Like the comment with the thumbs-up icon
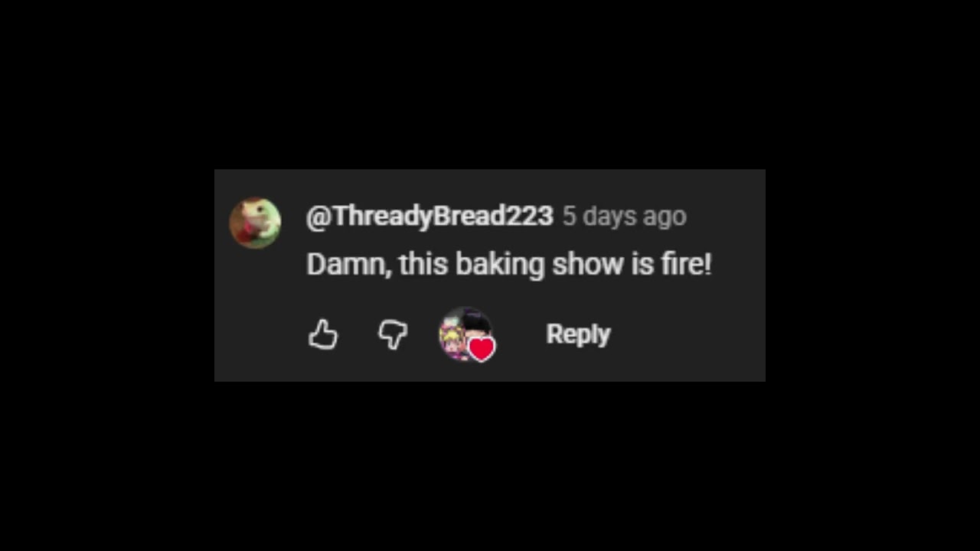The width and height of the screenshot is (980, 551). [323, 334]
